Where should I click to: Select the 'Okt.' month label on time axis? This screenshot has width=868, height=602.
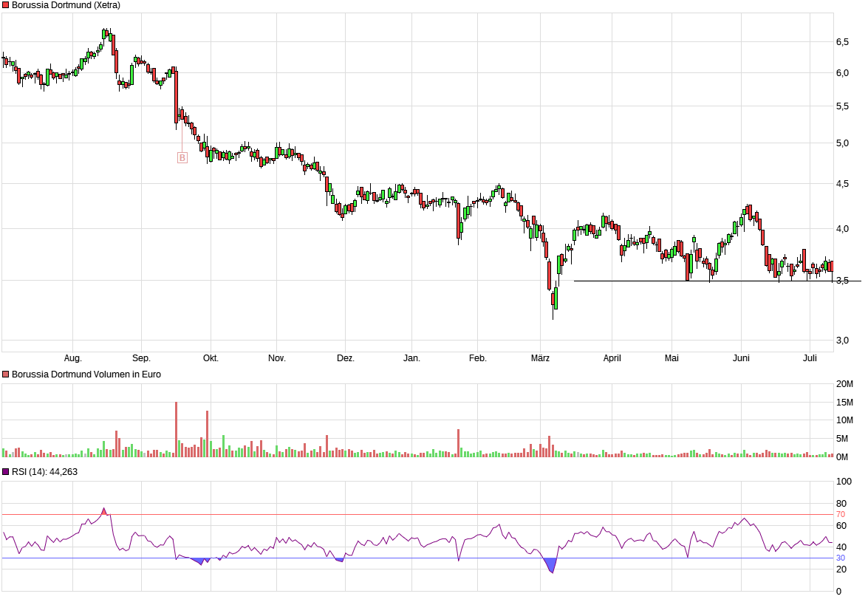(211, 358)
